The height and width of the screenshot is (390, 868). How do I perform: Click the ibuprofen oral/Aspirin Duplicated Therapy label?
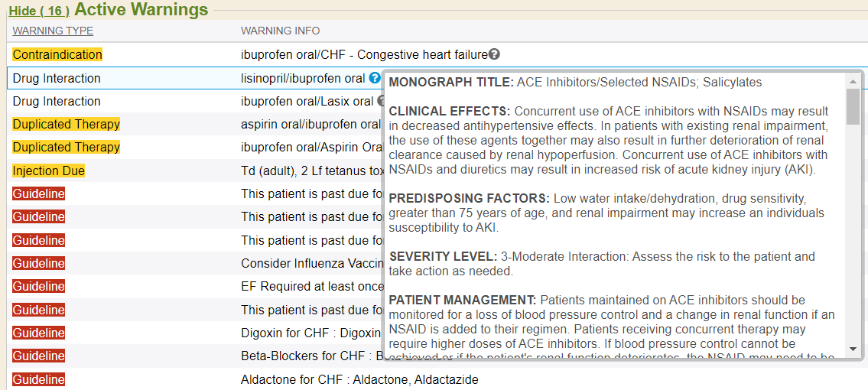point(67,147)
